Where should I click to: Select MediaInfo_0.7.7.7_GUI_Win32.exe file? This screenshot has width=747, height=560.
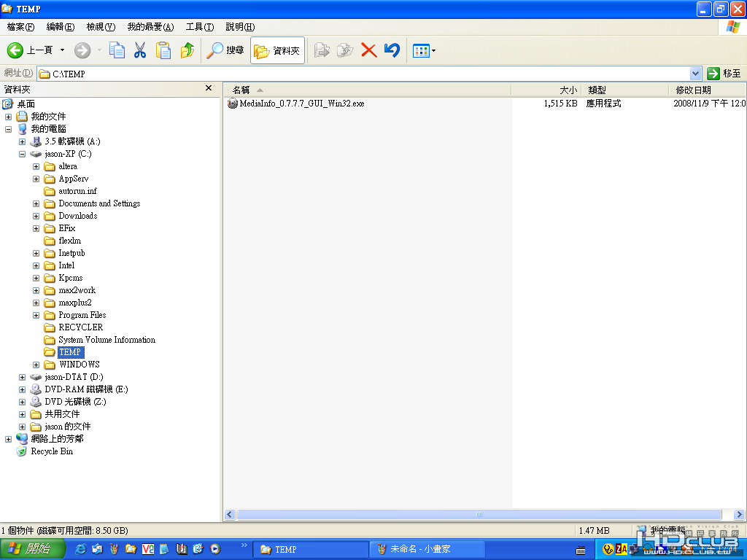pyautogui.click(x=296, y=104)
